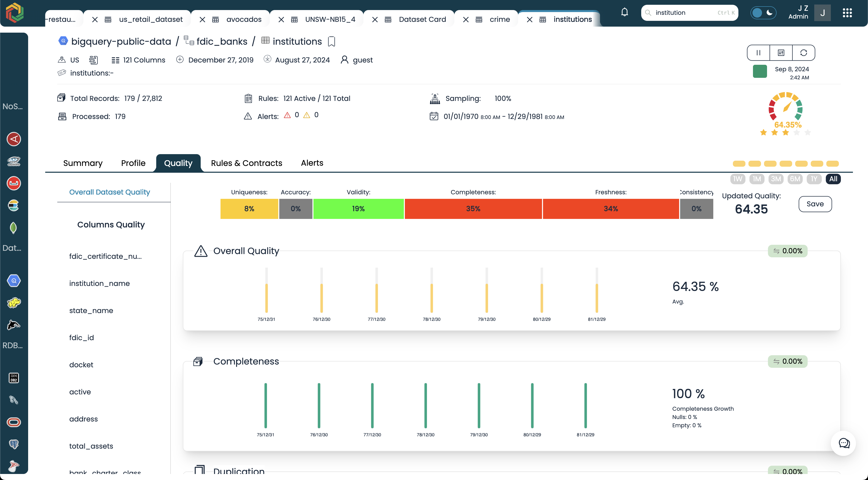This screenshot has height=480, width=868.
Task: Click the application logo at top left
Action: tap(15, 13)
